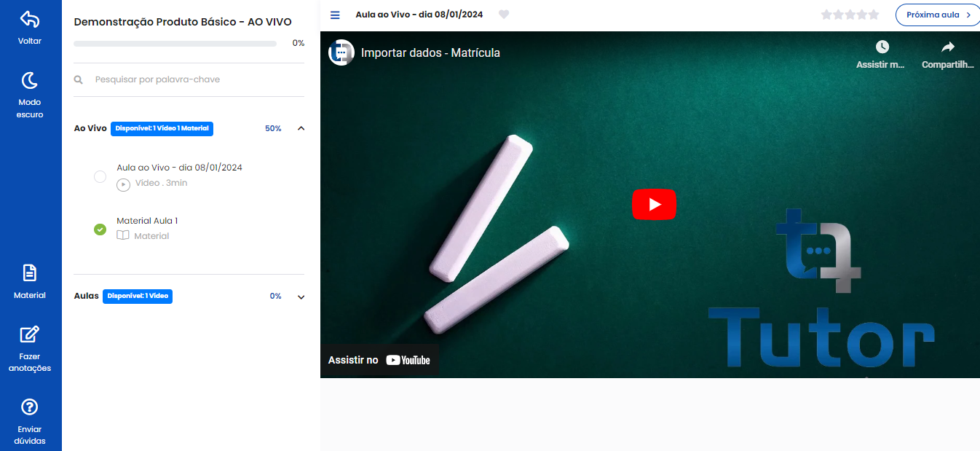Screen dimensions: 980x451
Task: Mark Aula ao Vivo lesson circle complete
Action: tap(100, 176)
